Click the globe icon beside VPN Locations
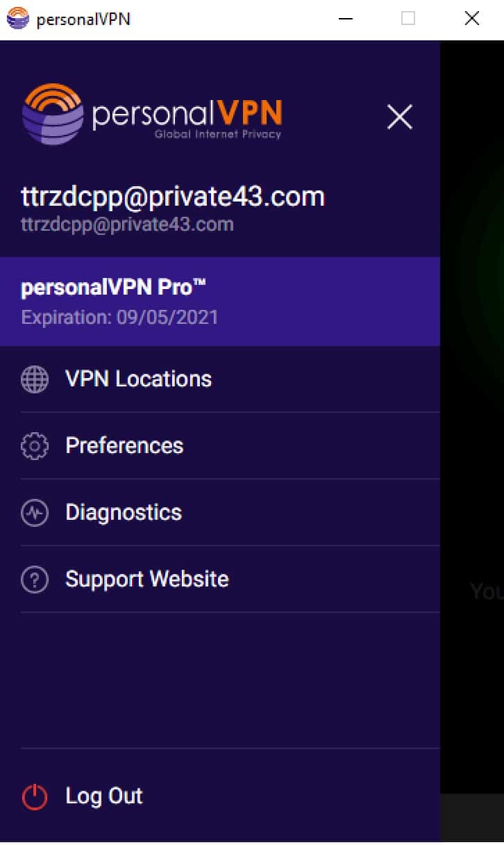504x845 pixels. 35,379
